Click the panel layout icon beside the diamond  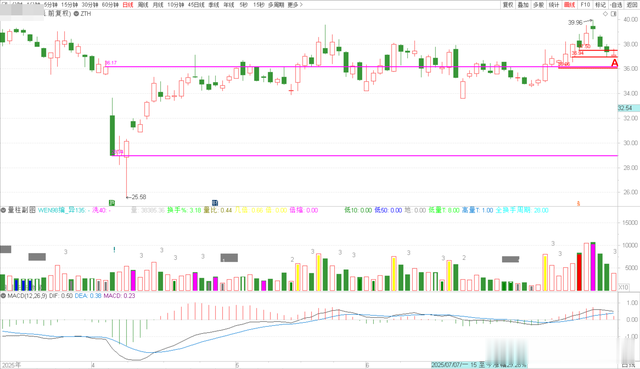pyautogui.click(x=613, y=14)
